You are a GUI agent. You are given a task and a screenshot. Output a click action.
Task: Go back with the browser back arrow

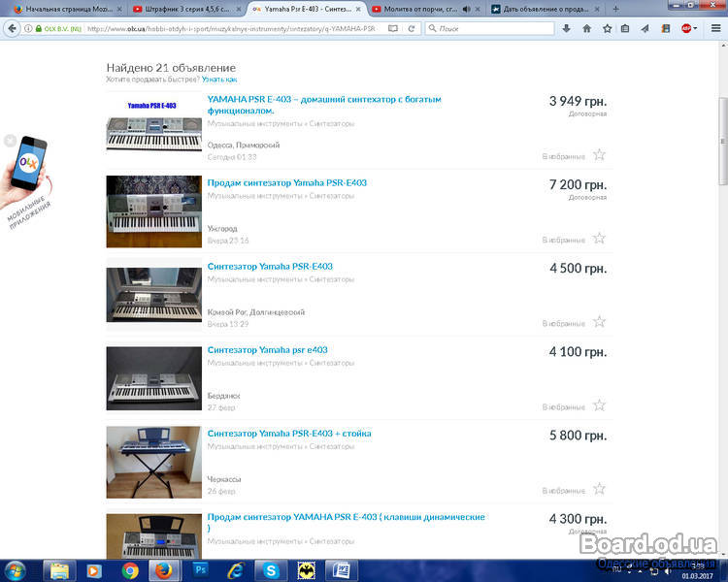point(12,28)
